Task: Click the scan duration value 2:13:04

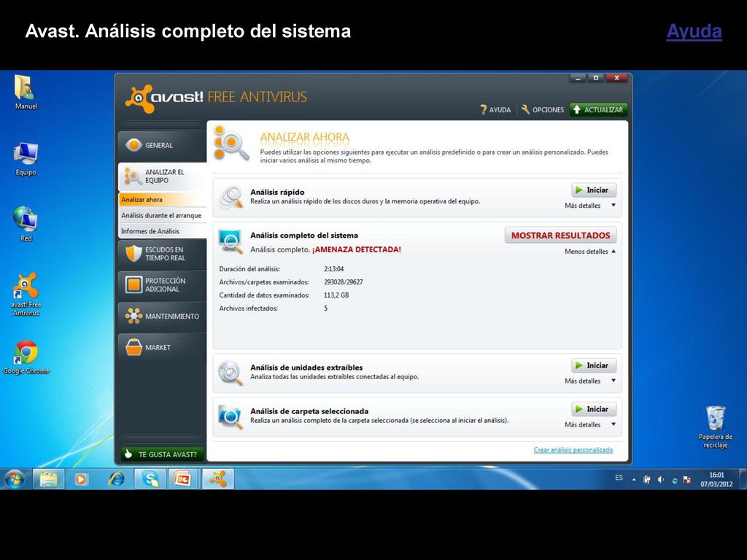Action: pyautogui.click(x=333, y=269)
